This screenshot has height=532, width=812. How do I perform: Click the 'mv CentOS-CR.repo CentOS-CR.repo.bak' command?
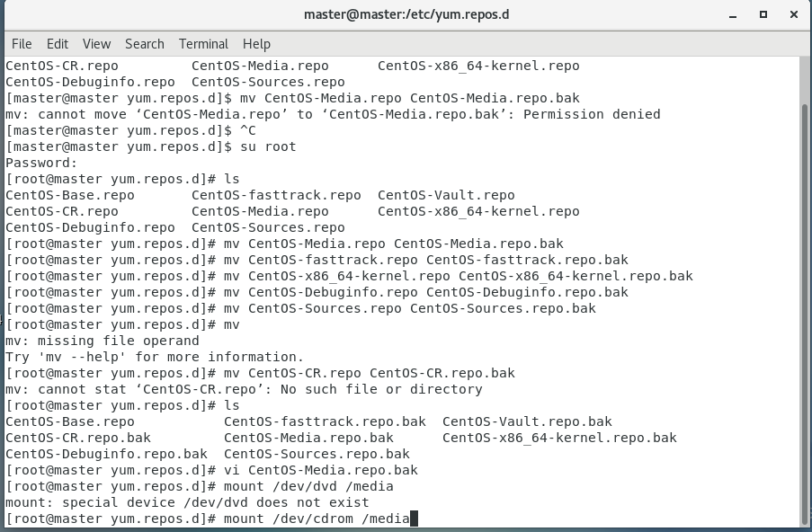pyautogui.click(x=370, y=373)
